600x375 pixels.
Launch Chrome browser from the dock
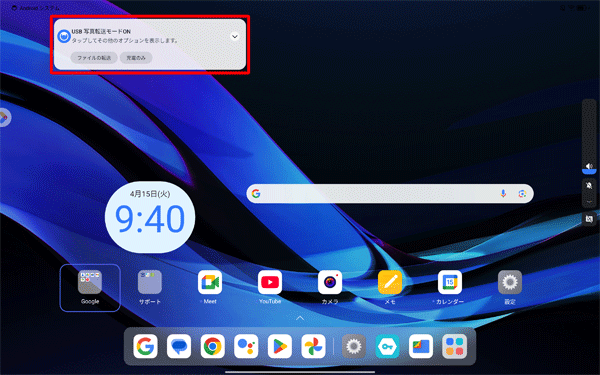click(x=212, y=346)
